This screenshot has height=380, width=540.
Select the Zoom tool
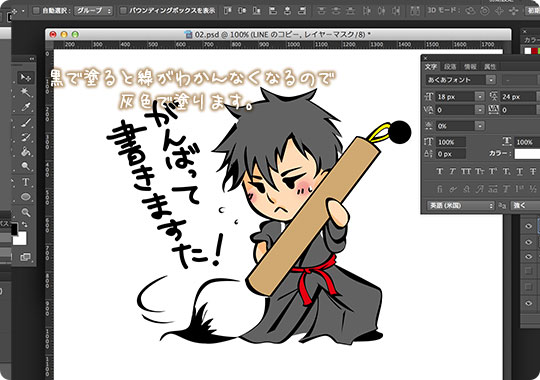[25, 212]
